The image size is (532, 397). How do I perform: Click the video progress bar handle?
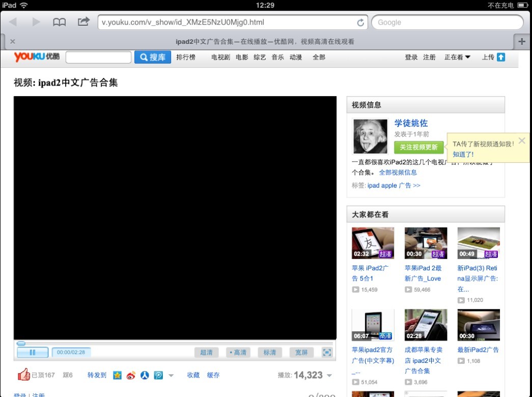[21, 344]
